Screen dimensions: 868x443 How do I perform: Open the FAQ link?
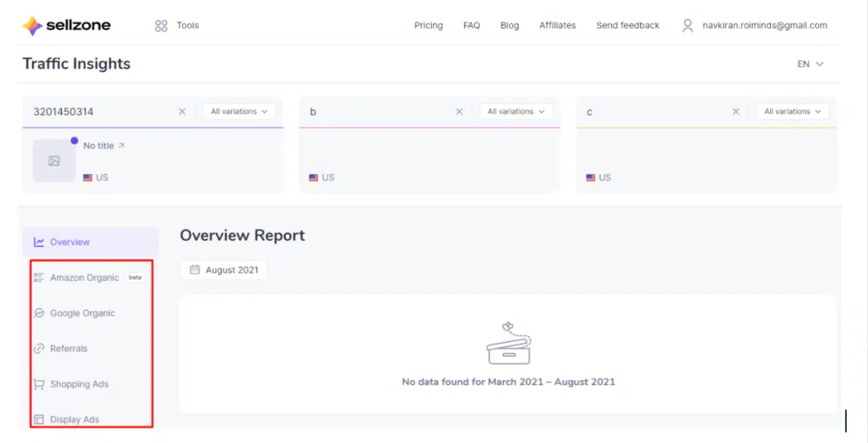pyautogui.click(x=472, y=26)
